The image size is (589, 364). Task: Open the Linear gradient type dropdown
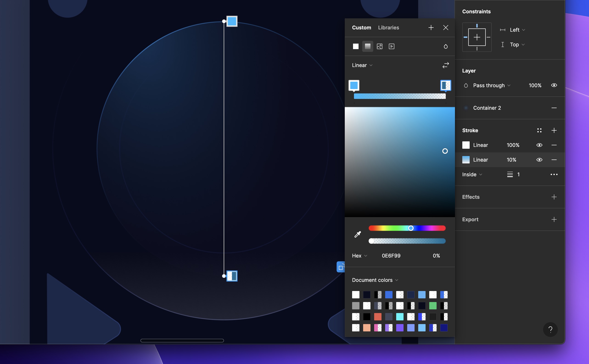(x=362, y=65)
